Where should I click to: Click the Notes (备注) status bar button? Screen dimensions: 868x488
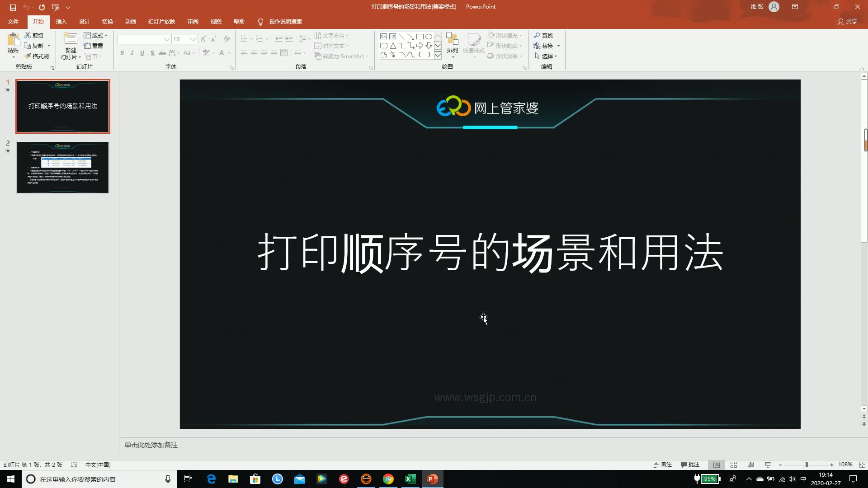[662, 465]
